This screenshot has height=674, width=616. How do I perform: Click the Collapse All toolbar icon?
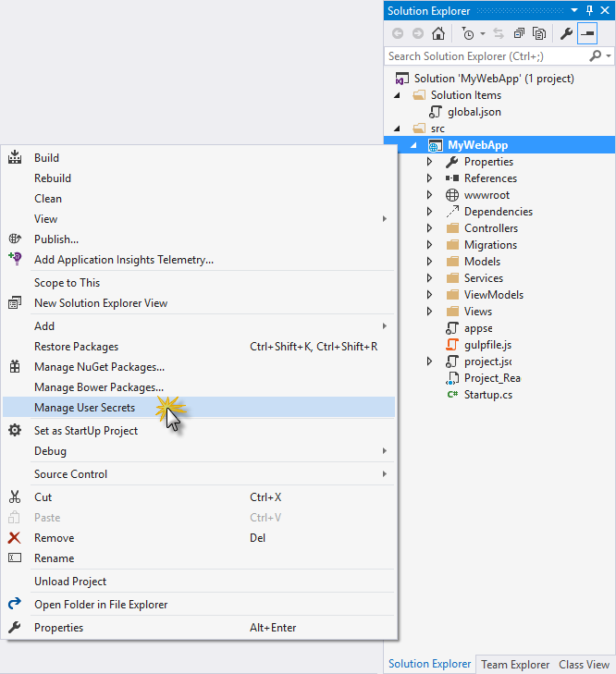pyautogui.click(x=519, y=33)
